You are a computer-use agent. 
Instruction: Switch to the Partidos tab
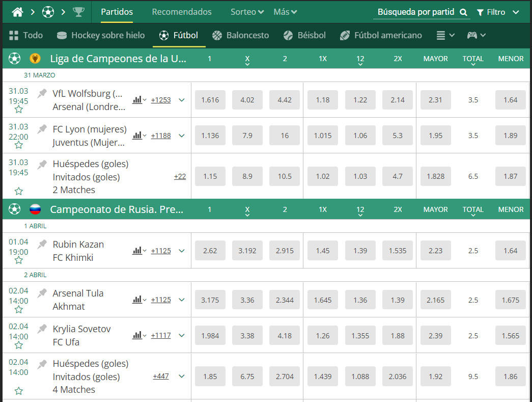(x=117, y=12)
